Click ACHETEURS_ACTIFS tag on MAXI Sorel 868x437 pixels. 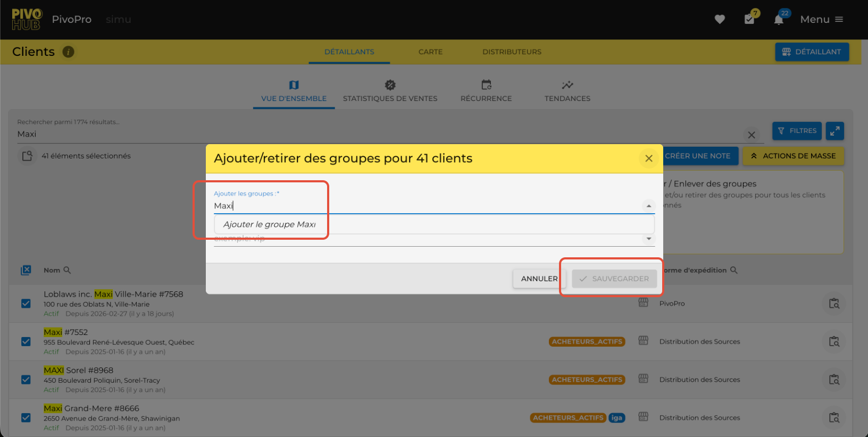pyautogui.click(x=587, y=380)
